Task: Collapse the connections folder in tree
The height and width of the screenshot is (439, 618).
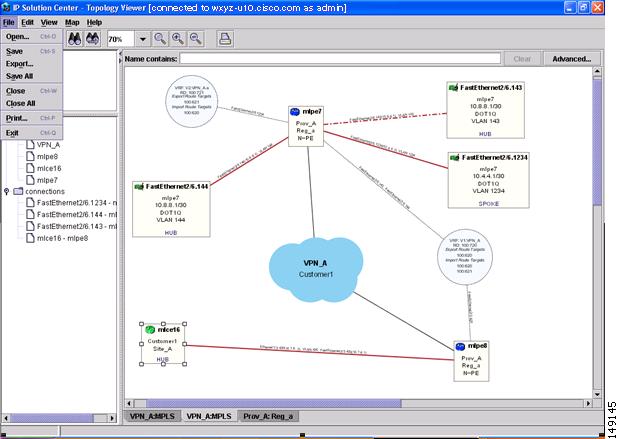Action: 6,191
